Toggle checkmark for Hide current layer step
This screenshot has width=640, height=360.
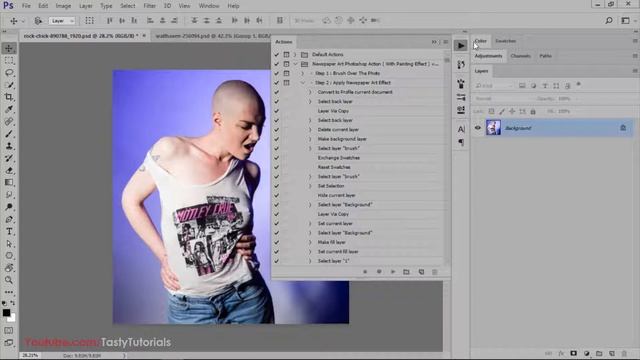pyautogui.click(x=276, y=196)
